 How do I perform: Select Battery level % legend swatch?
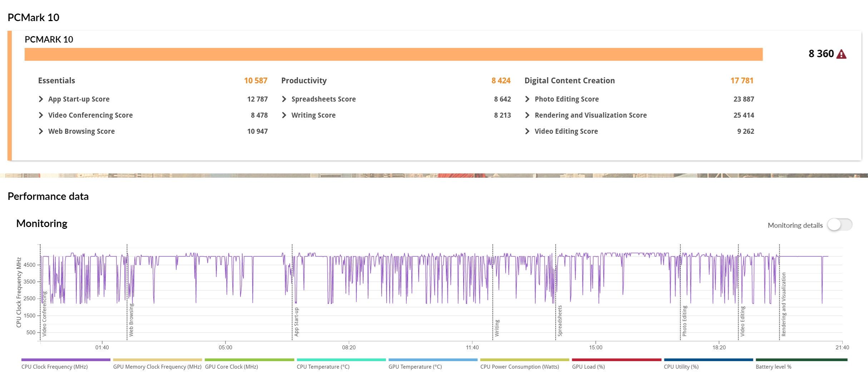tap(802, 360)
